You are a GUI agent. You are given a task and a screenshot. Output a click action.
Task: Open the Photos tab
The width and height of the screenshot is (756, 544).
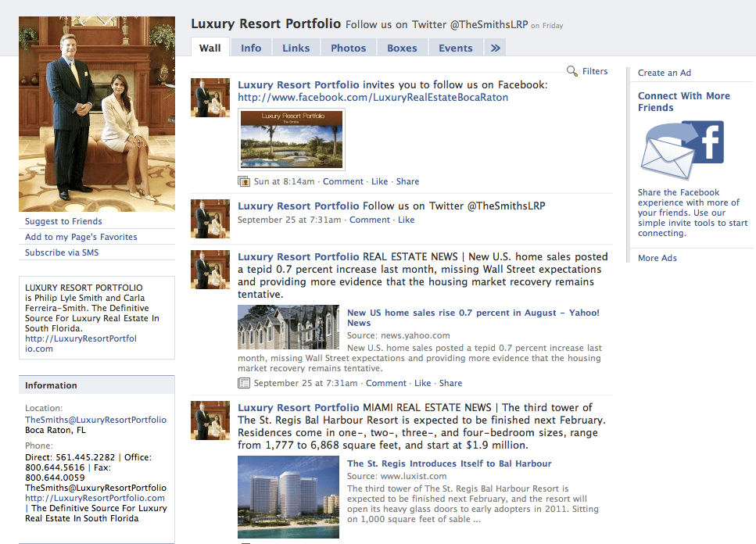pos(349,48)
